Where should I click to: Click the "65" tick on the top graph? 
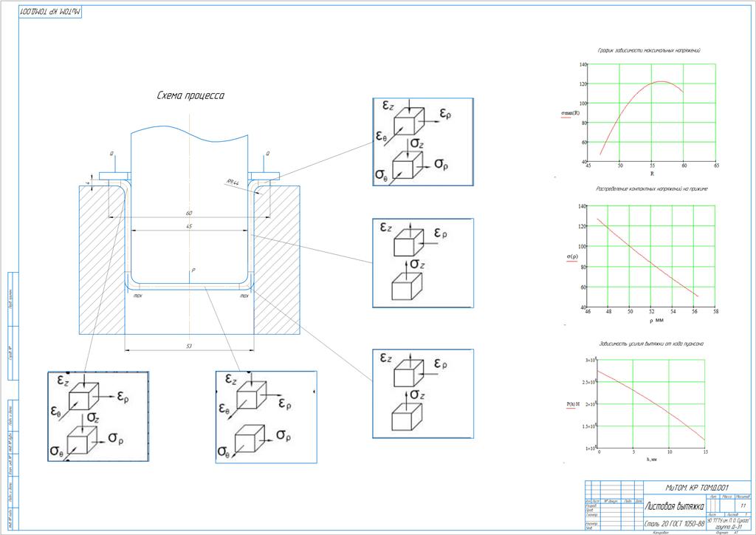pyautogui.click(x=716, y=166)
